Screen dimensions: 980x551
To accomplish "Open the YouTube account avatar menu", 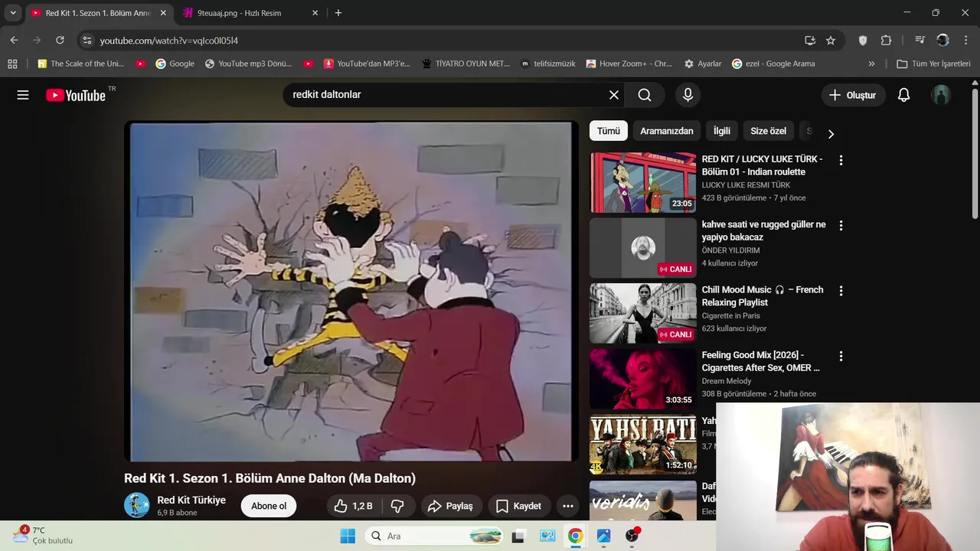I will (x=941, y=95).
